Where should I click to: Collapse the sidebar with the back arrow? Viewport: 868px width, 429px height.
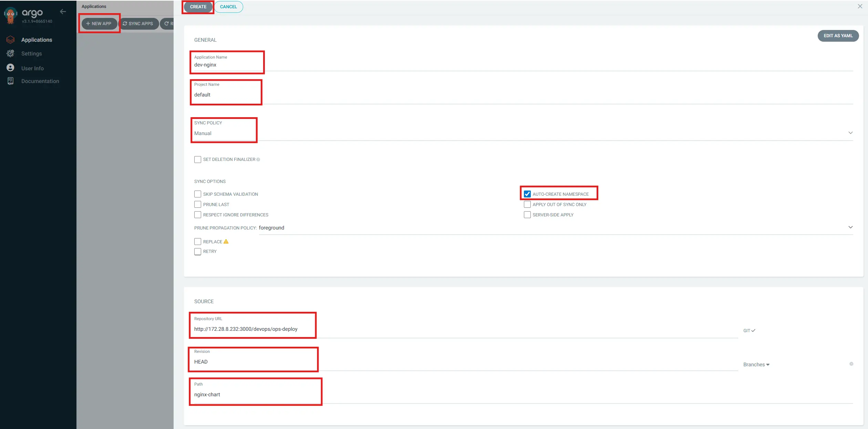pyautogui.click(x=63, y=11)
